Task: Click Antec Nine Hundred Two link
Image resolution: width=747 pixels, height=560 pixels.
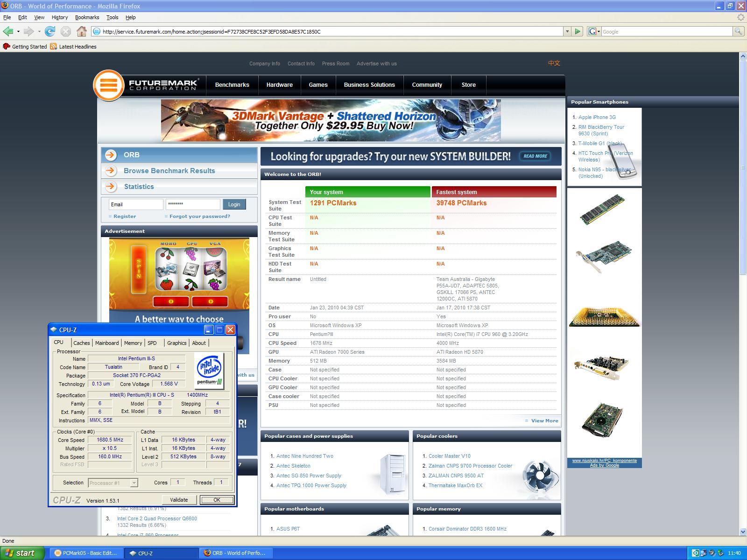Action: pyautogui.click(x=305, y=456)
